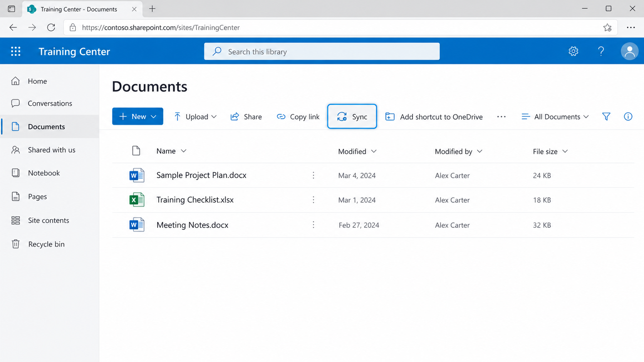Show more toolbar commands ellipsis
This screenshot has width=644, height=362.
[x=501, y=117]
